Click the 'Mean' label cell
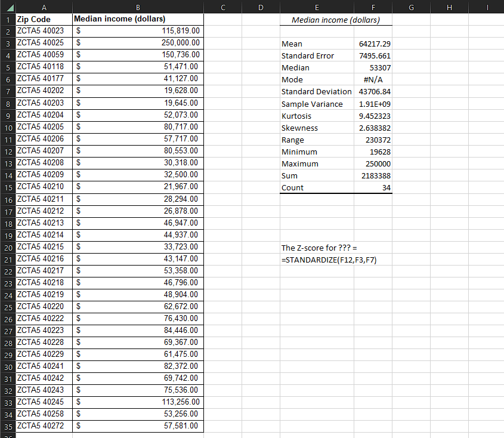The height and width of the screenshot is (438, 504). point(317,44)
